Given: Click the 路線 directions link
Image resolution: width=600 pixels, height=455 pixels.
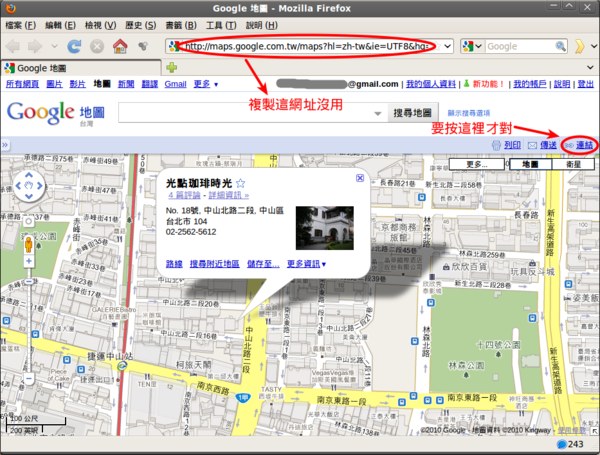Looking at the screenshot, I should tap(174, 264).
